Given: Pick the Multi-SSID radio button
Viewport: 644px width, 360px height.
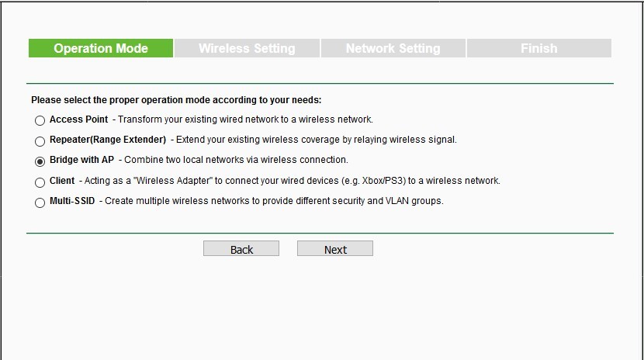Looking at the screenshot, I should [x=40, y=202].
